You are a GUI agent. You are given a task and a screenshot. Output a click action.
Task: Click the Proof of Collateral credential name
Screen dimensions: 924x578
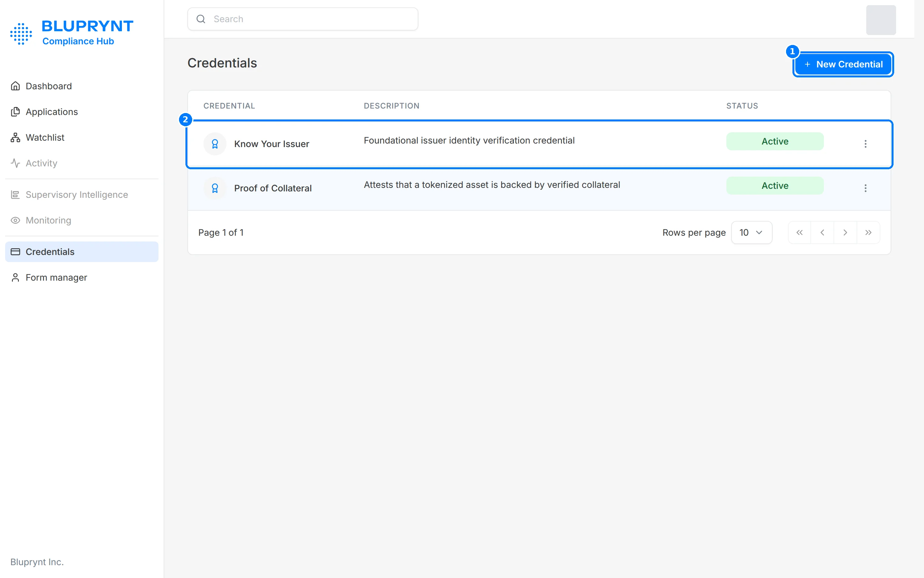tap(273, 188)
